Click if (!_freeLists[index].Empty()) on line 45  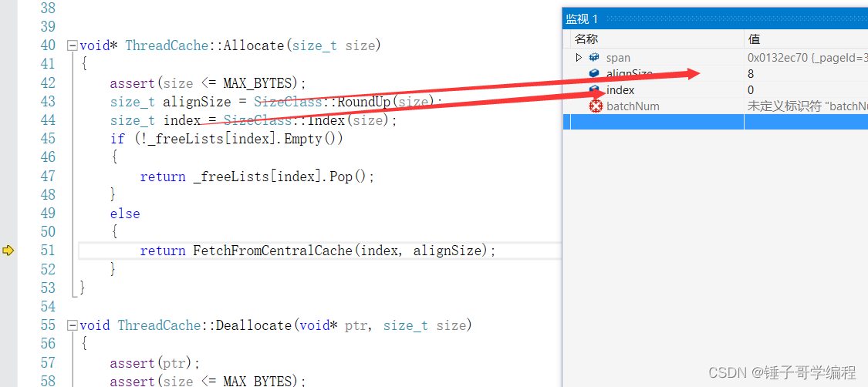(x=226, y=139)
